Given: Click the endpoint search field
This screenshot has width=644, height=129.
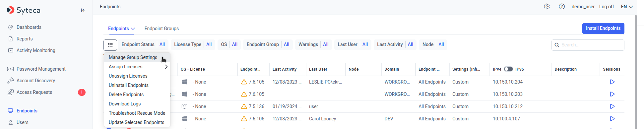Looking at the screenshot, I should tap(588, 45).
